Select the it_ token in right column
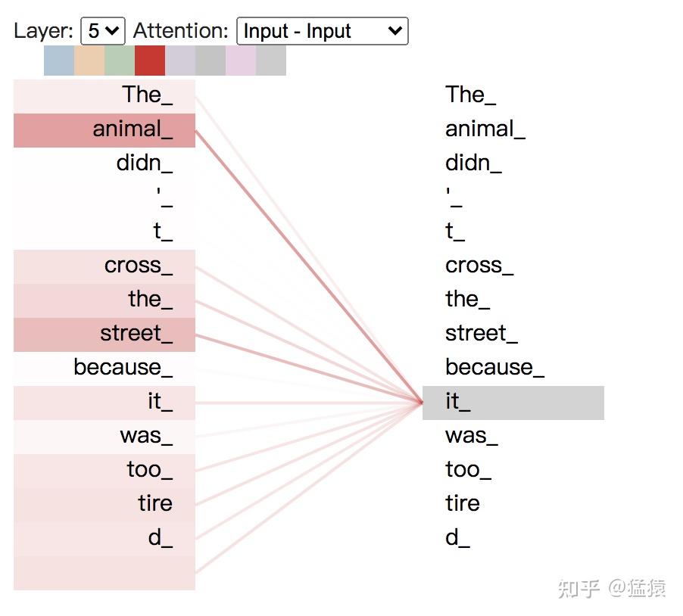The width and height of the screenshot is (683, 616). click(x=513, y=403)
